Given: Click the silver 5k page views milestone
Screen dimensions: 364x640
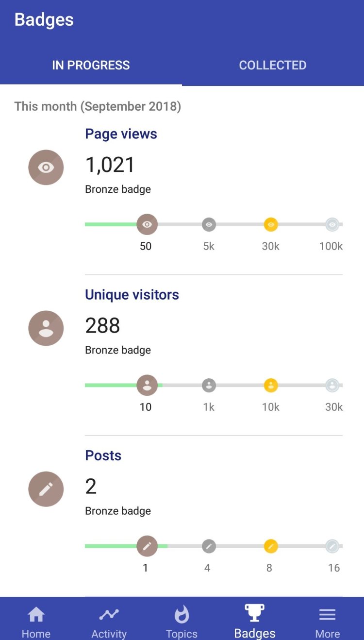Looking at the screenshot, I should pyautogui.click(x=209, y=224).
